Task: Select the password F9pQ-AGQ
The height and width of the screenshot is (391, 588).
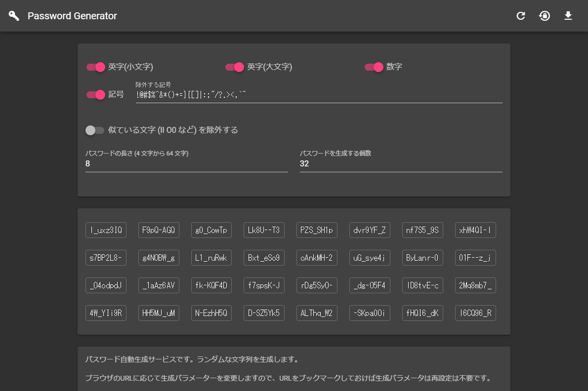Action: pos(159,230)
